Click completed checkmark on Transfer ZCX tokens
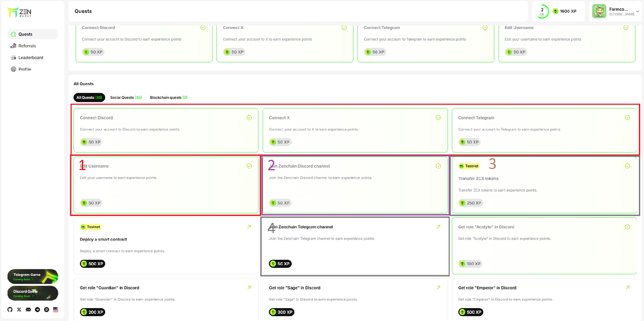The width and height of the screenshot is (644, 321). pyautogui.click(x=627, y=166)
